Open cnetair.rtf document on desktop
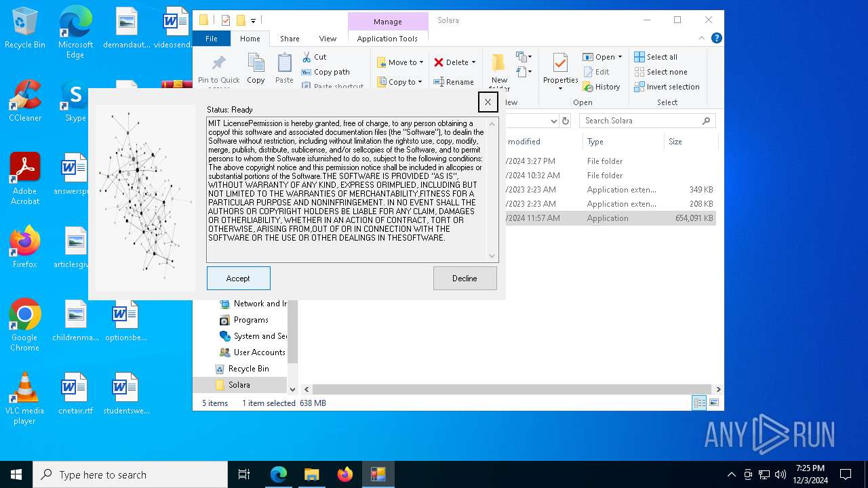 pos(75,394)
